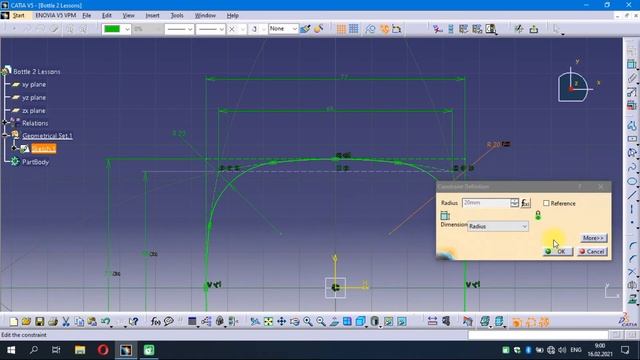Screen dimensions: 640x360
Task: Click the Update icon in top toolbar
Action: 518,29
